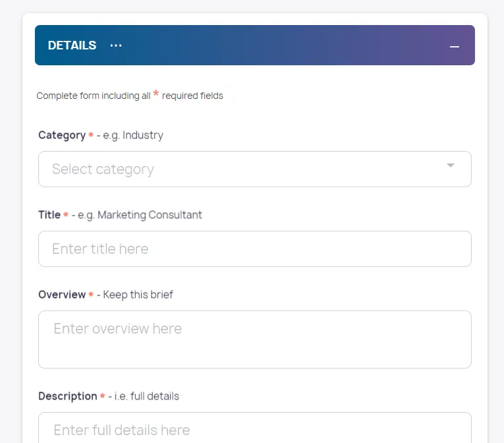Click the Category field label

click(61, 135)
